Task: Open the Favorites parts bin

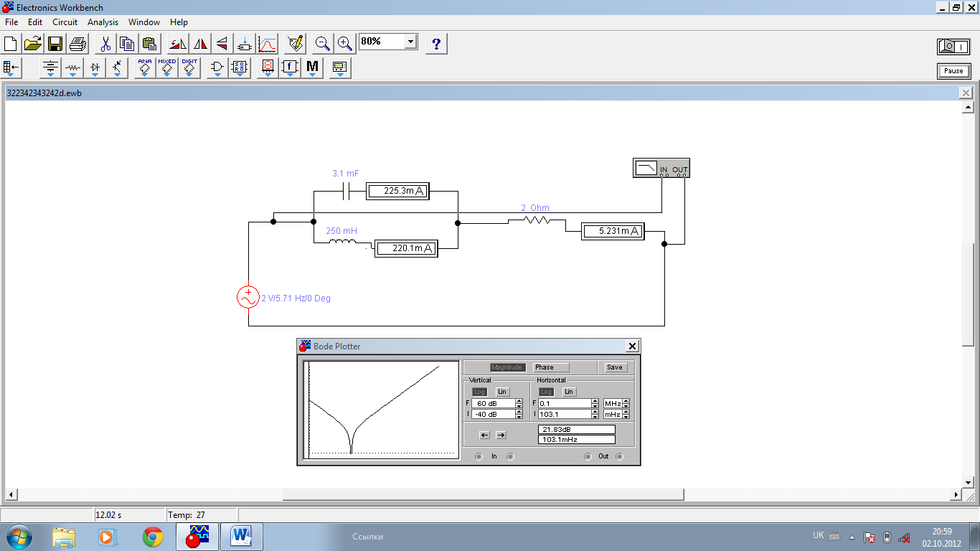Action: point(12,68)
